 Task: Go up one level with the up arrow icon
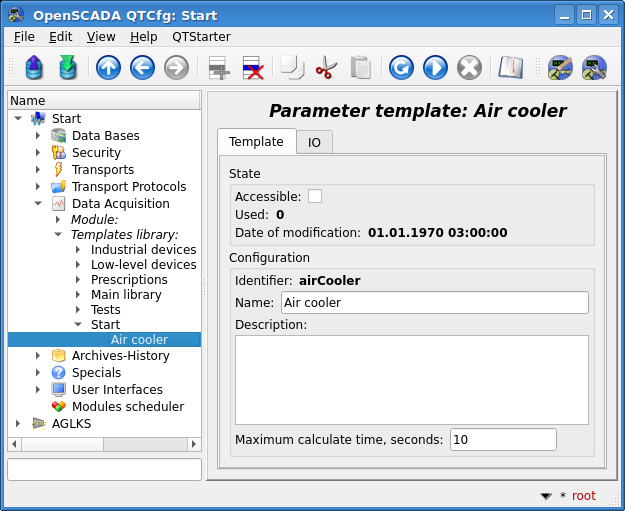108,68
